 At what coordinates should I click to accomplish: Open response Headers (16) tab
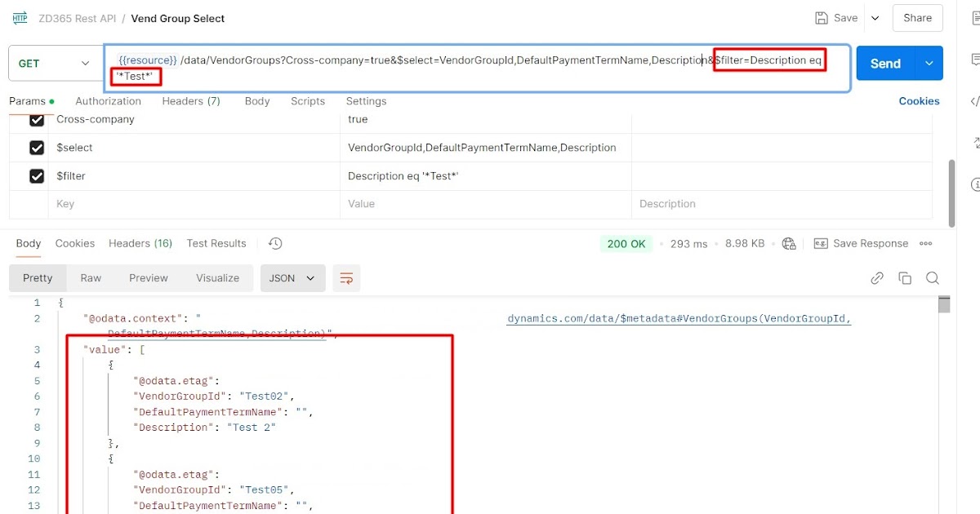tap(140, 243)
